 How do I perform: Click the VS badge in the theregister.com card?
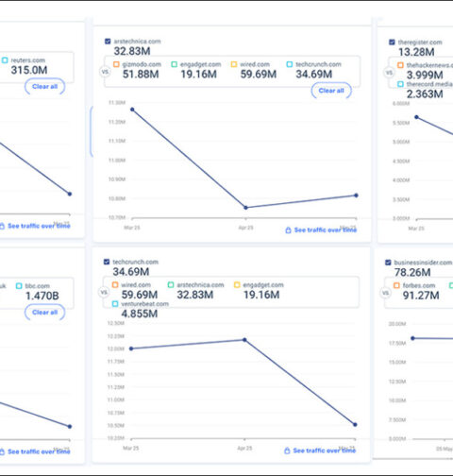click(x=389, y=73)
